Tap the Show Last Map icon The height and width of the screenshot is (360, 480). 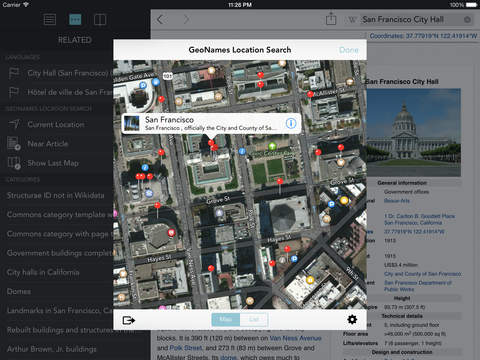click(14, 163)
